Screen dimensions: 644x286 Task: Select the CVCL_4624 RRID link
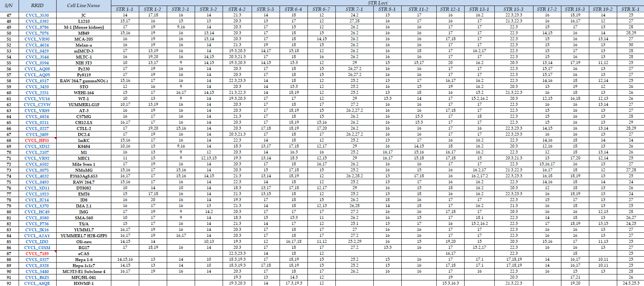37,45
